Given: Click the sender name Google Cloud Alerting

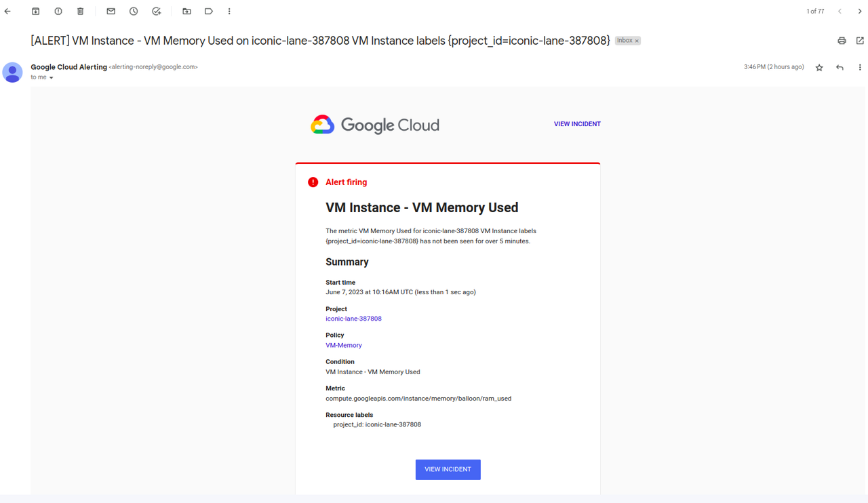Looking at the screenshot, I should (x=68, y=67).
